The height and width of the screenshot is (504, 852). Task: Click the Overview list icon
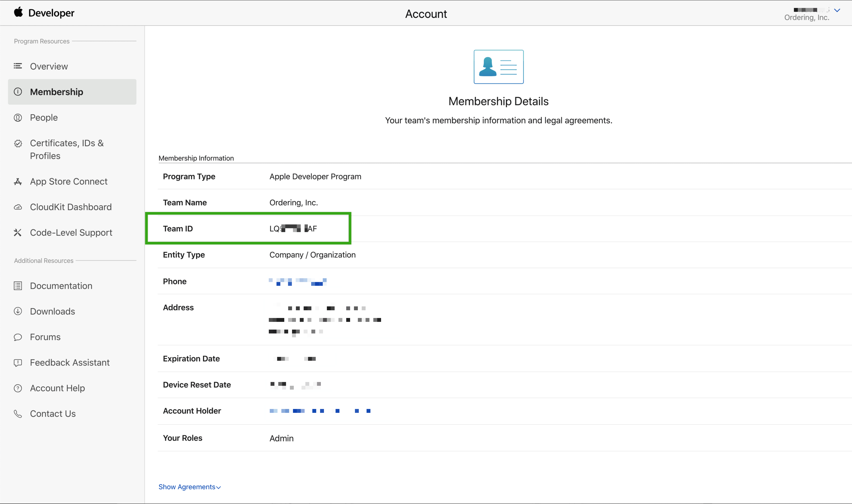pos(18,66)
